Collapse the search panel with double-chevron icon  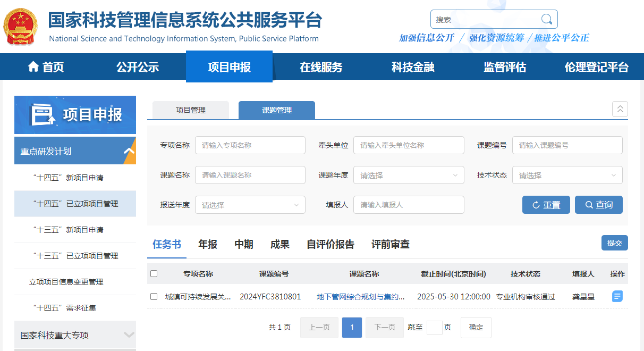tap(620, 109)
